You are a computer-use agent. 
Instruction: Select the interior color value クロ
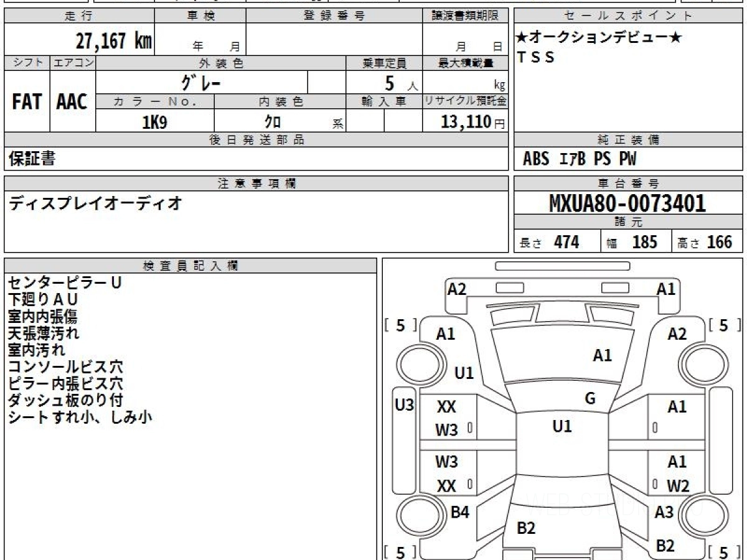(272, 123)
